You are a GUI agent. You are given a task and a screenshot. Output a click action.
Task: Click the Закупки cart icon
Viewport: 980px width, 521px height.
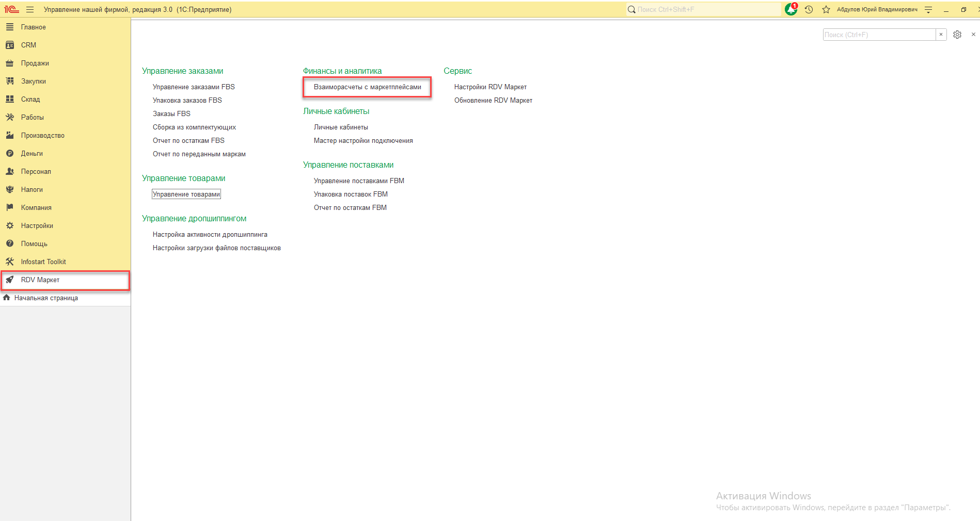10,81
